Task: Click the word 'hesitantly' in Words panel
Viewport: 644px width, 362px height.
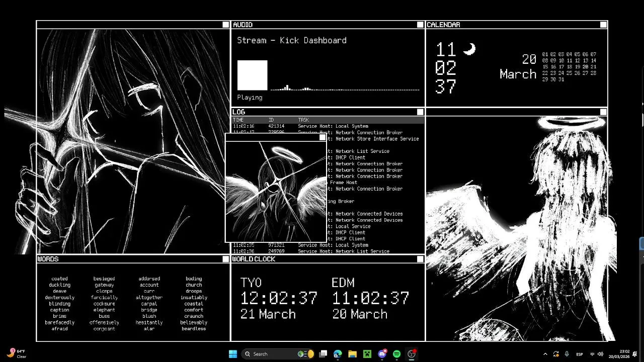Action: coord(149,323)
